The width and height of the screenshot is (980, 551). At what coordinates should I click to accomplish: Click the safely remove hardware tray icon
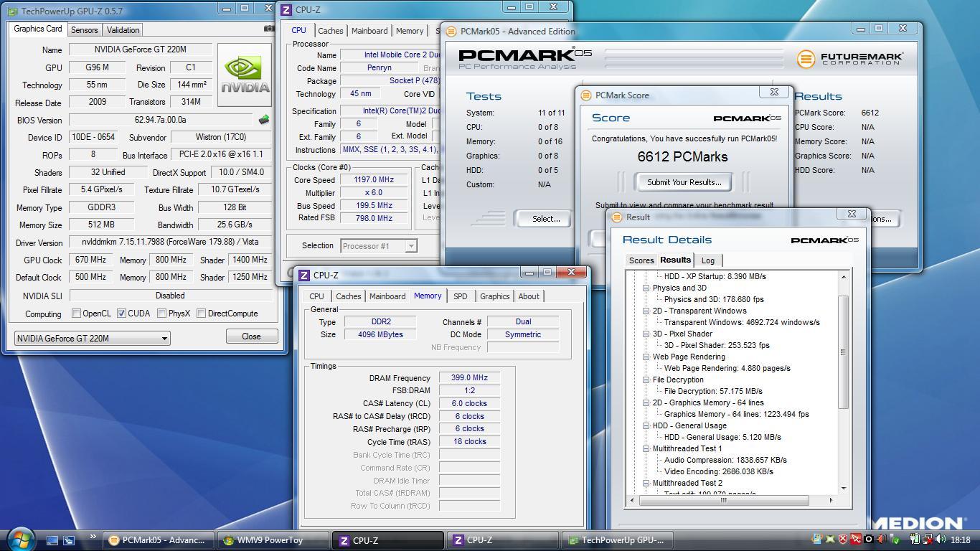tap(894, 540)
